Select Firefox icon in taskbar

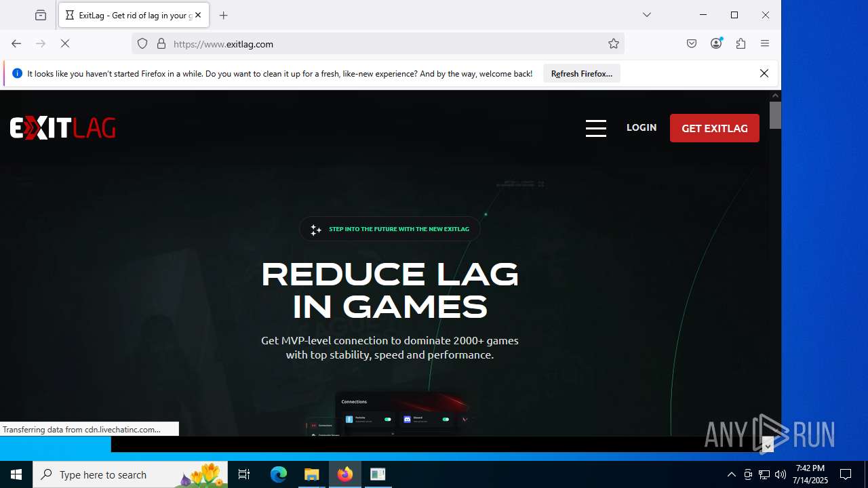[345, 474]
